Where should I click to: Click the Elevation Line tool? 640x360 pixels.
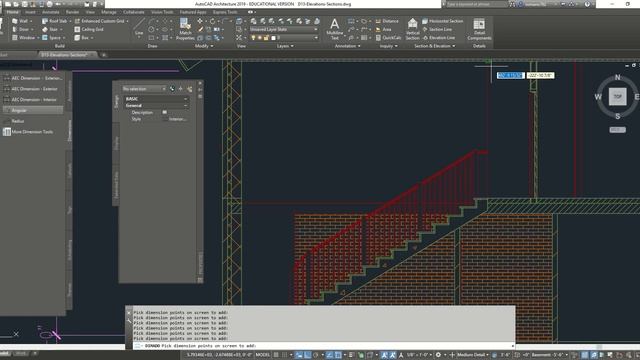(x=438, y=38)
